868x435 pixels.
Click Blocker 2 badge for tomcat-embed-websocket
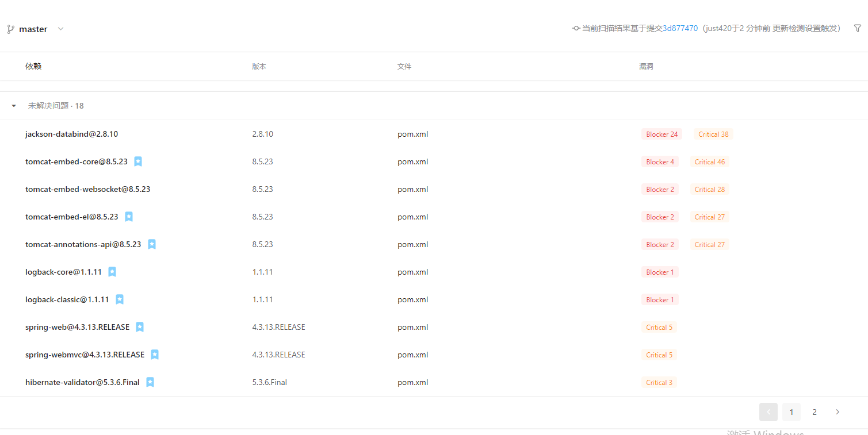click(x=660, y=189)
